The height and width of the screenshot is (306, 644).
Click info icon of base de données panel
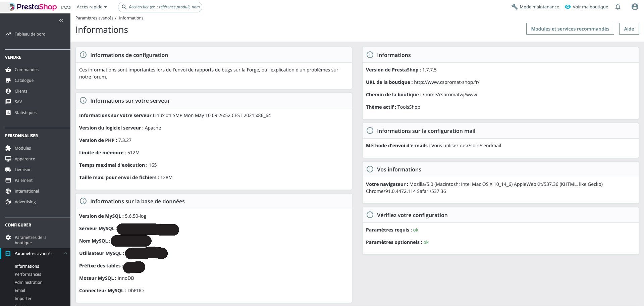coord(83,201)
